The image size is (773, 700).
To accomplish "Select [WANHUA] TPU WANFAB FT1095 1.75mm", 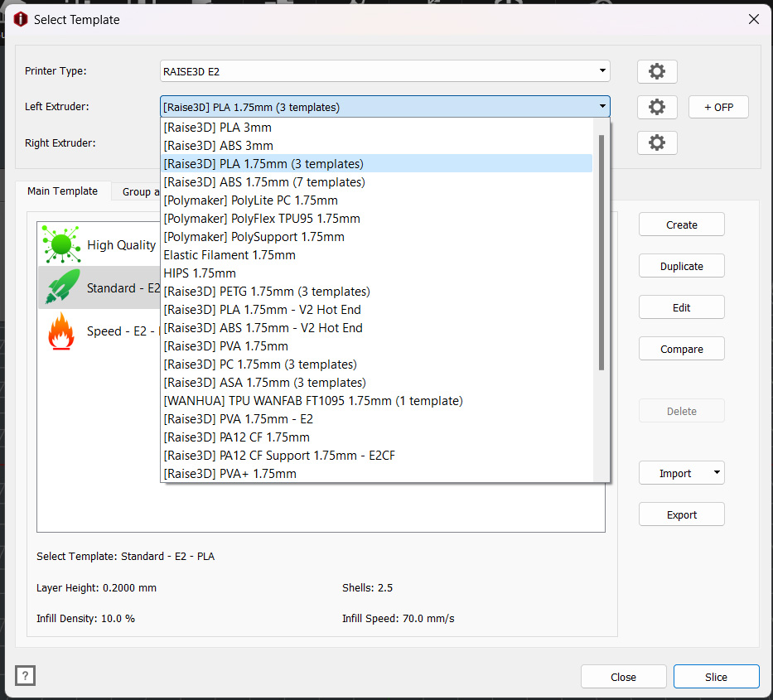I will tap(377, 401).
